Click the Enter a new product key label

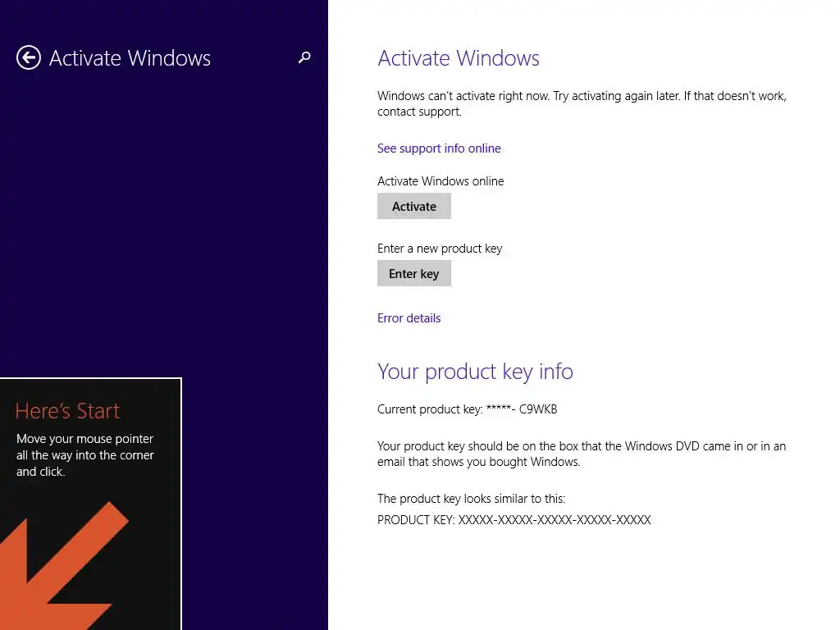[x=440, y=249]
